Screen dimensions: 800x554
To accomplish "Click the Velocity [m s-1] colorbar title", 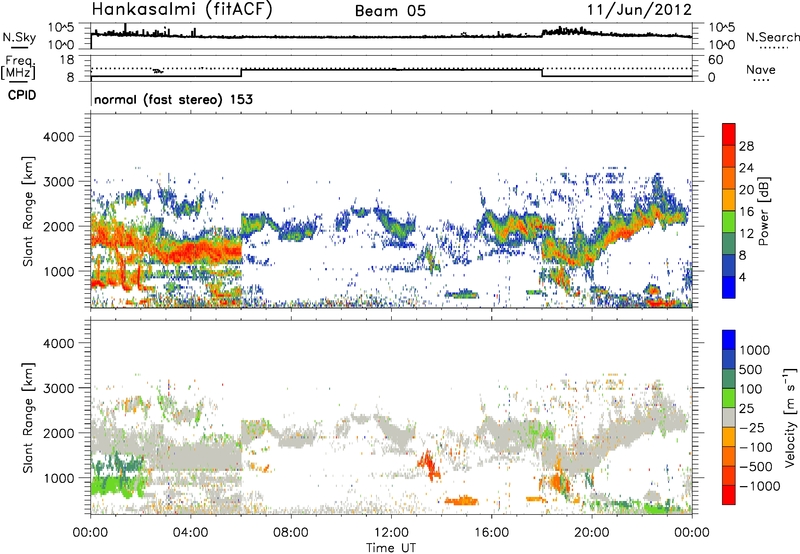I will pos(790,417).
